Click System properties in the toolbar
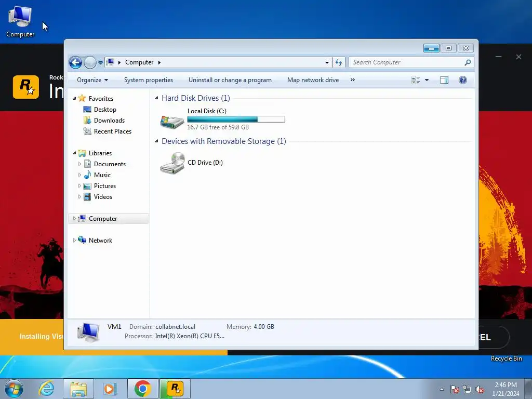Viewport: 532px width, 399px height. click(148, 80)
